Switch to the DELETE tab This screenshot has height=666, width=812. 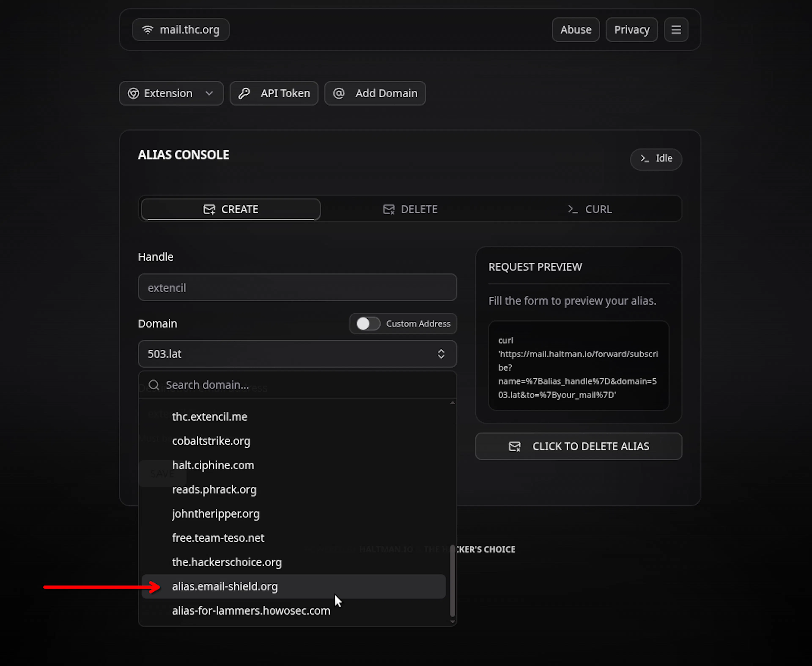[410, 209]
